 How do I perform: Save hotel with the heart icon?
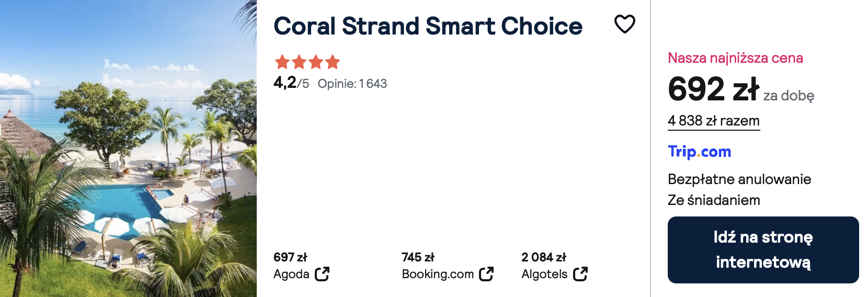tap(624, 24)
